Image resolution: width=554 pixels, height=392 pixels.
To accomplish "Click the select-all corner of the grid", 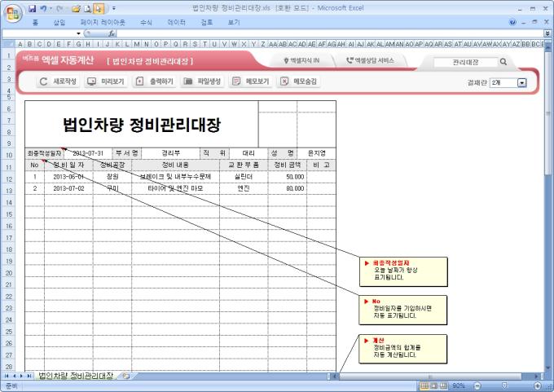I will 8,44.
